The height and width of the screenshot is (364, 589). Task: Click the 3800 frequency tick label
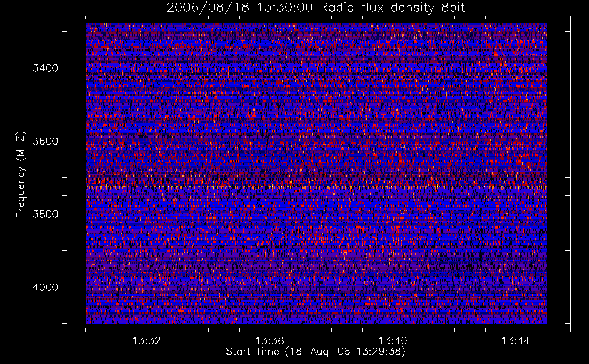(x=46, y=214)
